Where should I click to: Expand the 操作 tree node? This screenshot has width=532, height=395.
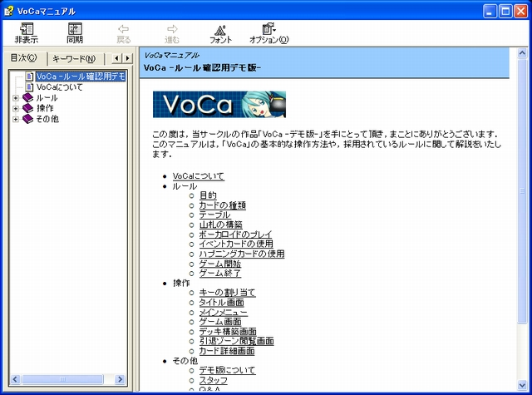click(15, 109)
